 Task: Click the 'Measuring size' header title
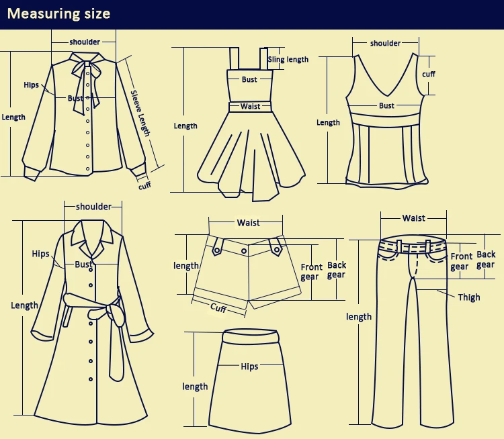coord(59,14)
